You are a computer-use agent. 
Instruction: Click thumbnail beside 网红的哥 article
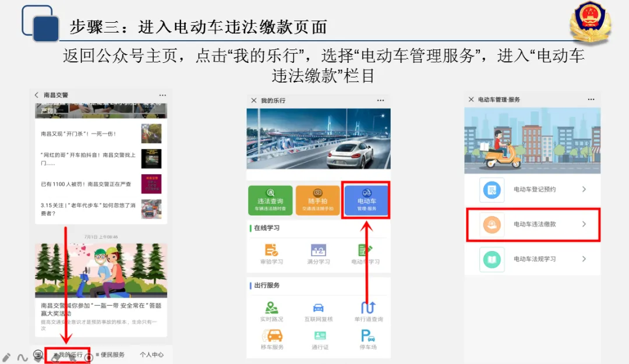(151, 159)
